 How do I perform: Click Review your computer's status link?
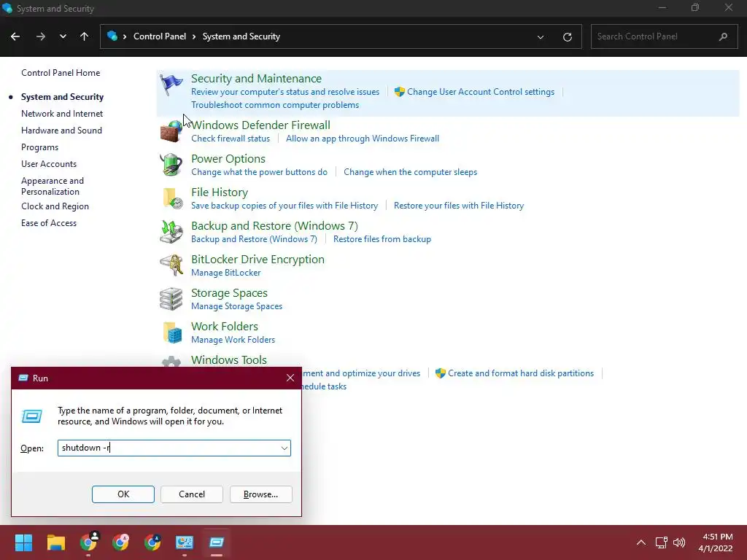pyautogui.click(x=285, y=92)
